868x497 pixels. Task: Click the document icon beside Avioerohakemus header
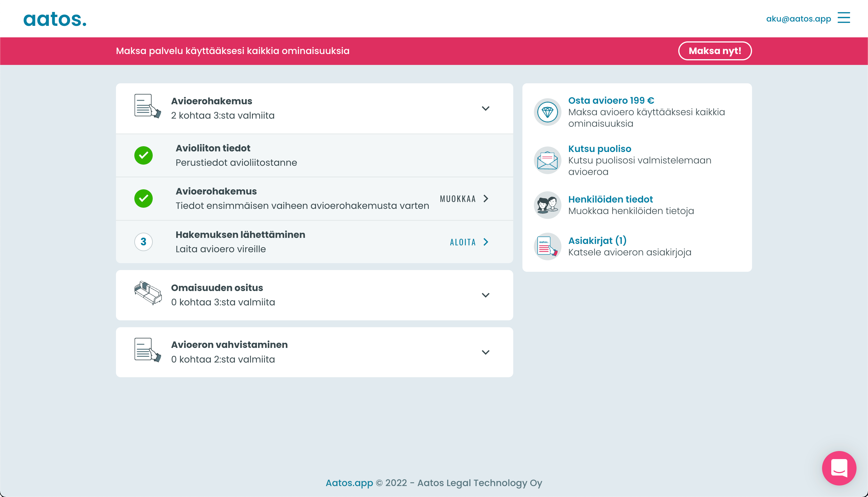coord(147,106)
